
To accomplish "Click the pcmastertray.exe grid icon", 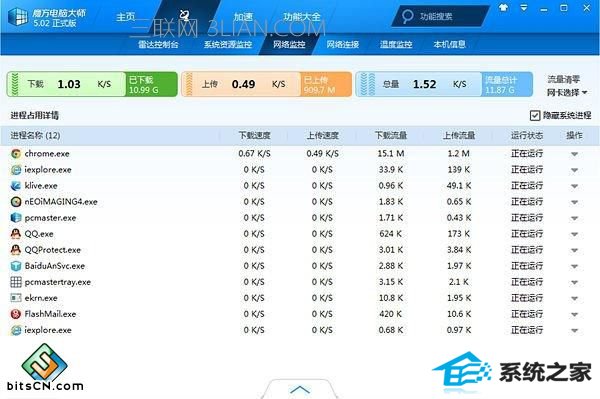I will [x=16, y=282].
